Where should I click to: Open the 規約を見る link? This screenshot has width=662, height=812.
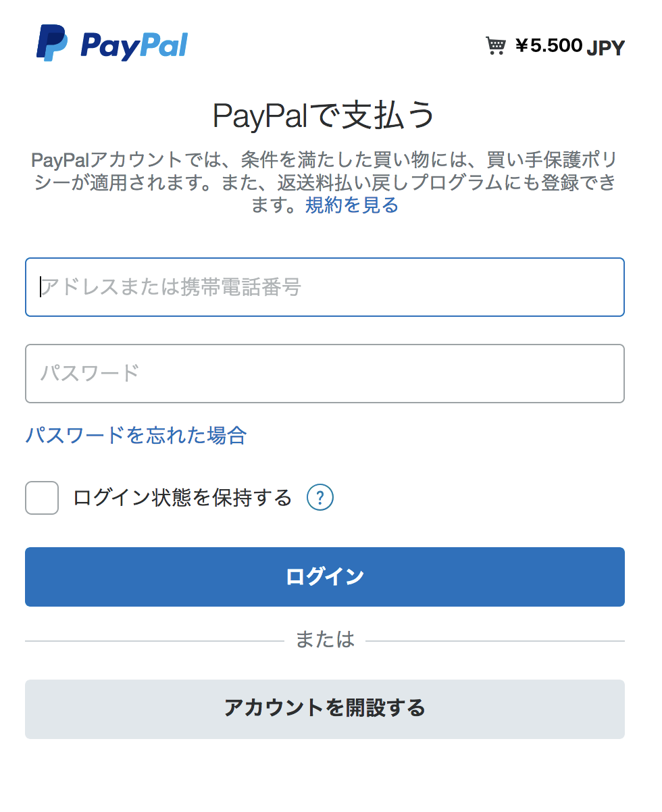pyautogui.click(x=351, y=205)
